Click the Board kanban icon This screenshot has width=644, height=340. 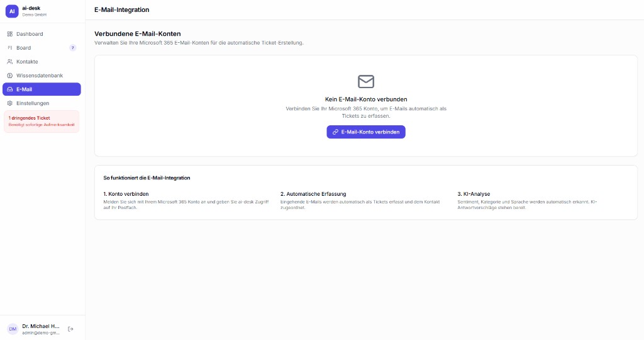pyautogui.click(x=9, y=48)
